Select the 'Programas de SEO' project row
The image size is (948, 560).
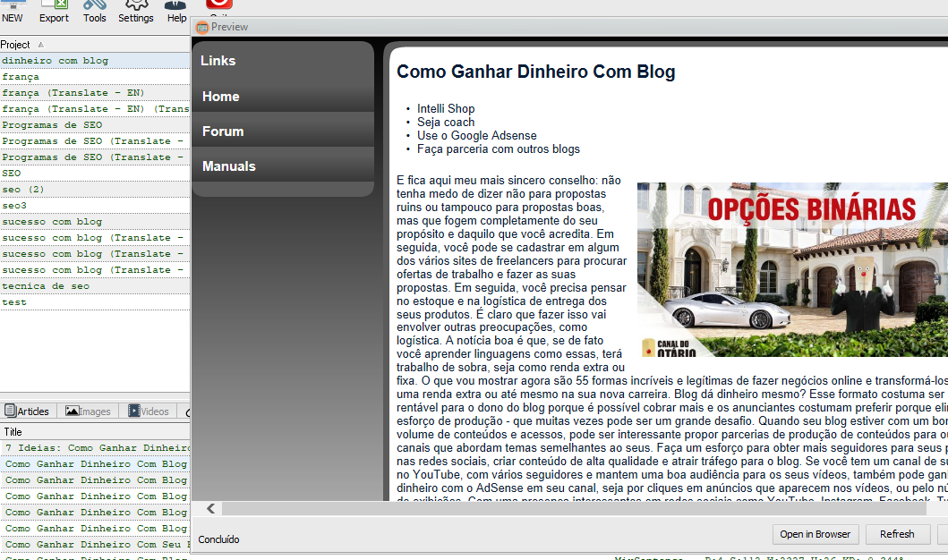point(95,125)
